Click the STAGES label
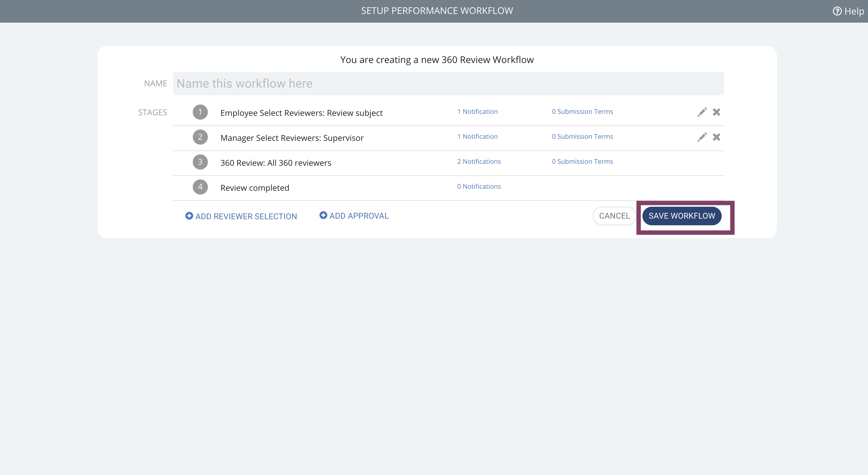 [x=152, y=112]
